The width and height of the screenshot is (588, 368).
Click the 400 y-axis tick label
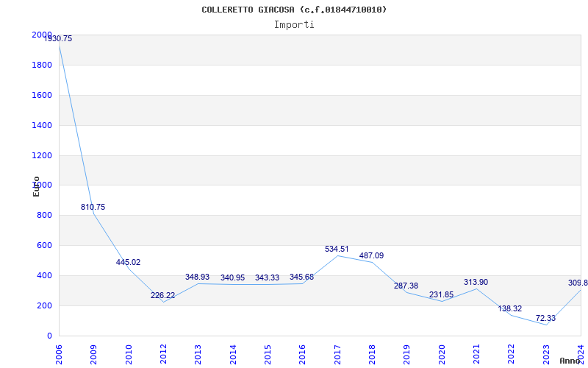click(44, 275)
